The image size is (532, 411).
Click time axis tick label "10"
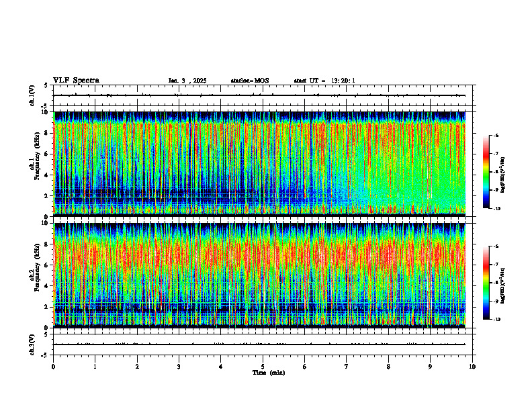[472, 367]
